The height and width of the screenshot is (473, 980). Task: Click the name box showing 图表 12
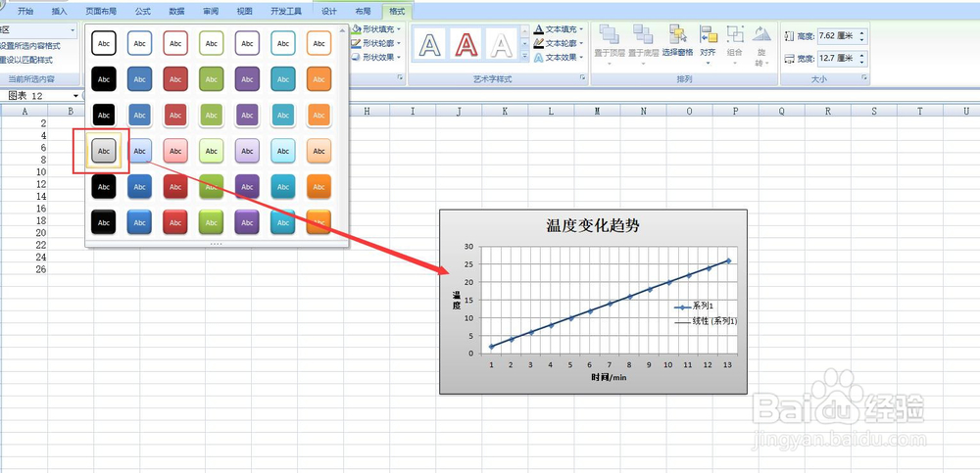coord(36,96)
